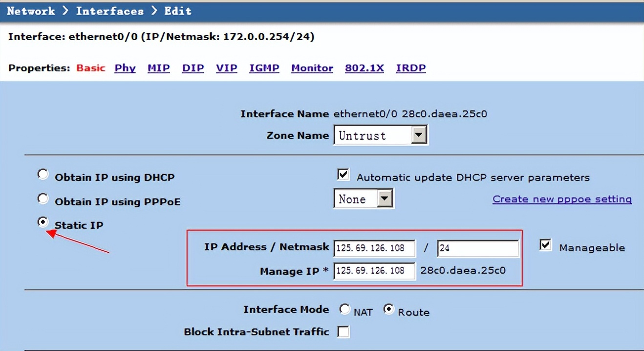644x351 pixels.
Task: Open the MIP properties tab
Action: 158,68
